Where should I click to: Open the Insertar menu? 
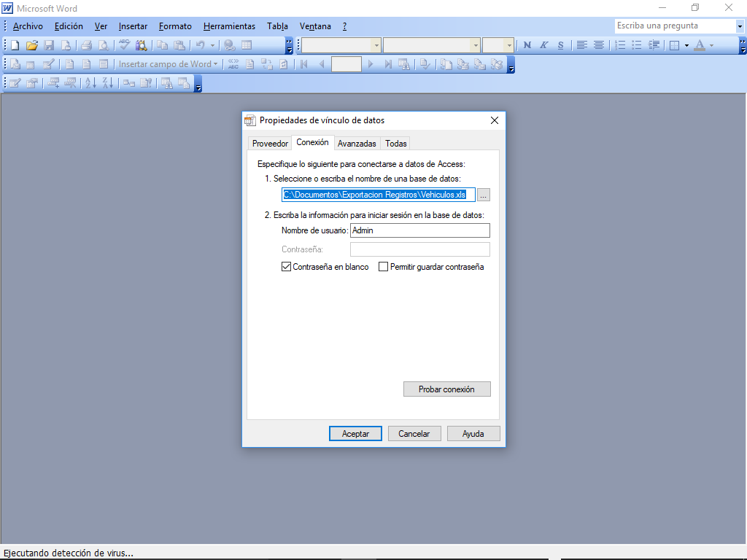click(x=133, y=26)
